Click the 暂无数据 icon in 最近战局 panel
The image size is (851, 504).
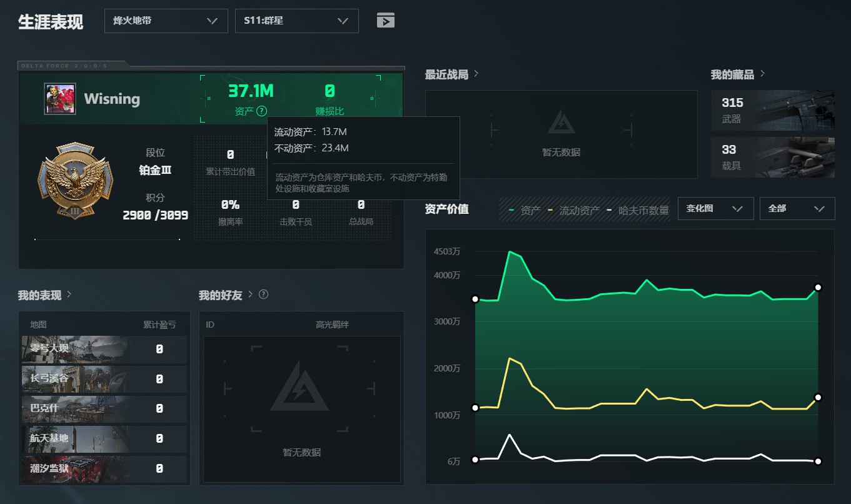[x=561, y=123]
